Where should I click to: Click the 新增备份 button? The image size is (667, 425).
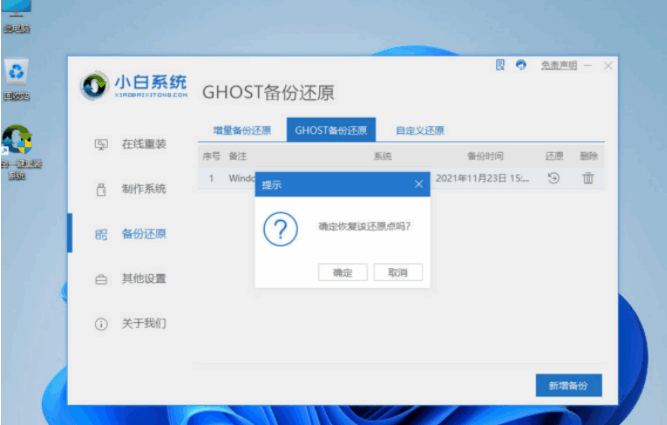click(x=568, y=385)
